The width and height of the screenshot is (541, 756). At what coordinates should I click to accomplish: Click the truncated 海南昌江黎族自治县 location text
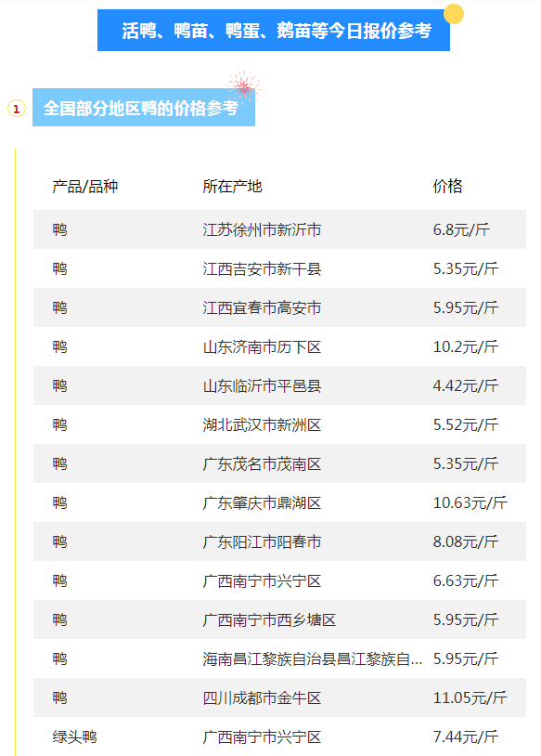(x=312, y=659)
